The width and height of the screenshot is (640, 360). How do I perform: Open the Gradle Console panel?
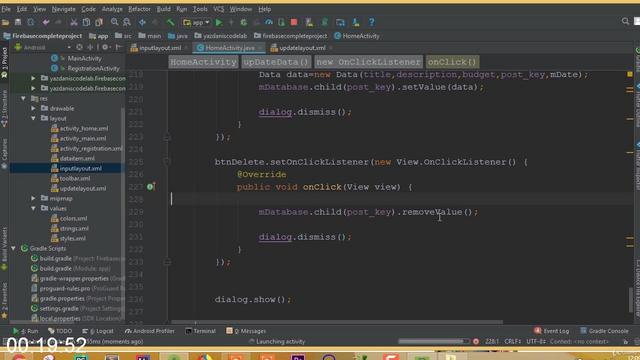[604, 331]
